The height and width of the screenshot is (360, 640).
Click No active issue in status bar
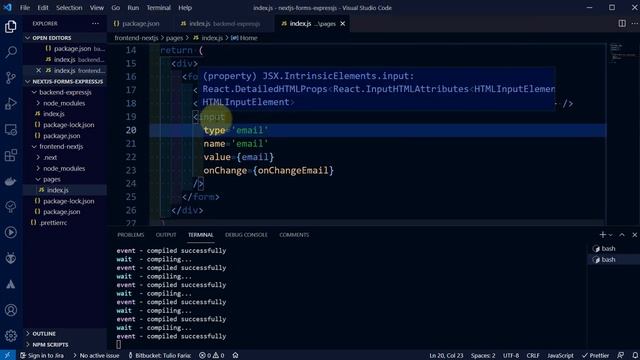click(96, 356)
